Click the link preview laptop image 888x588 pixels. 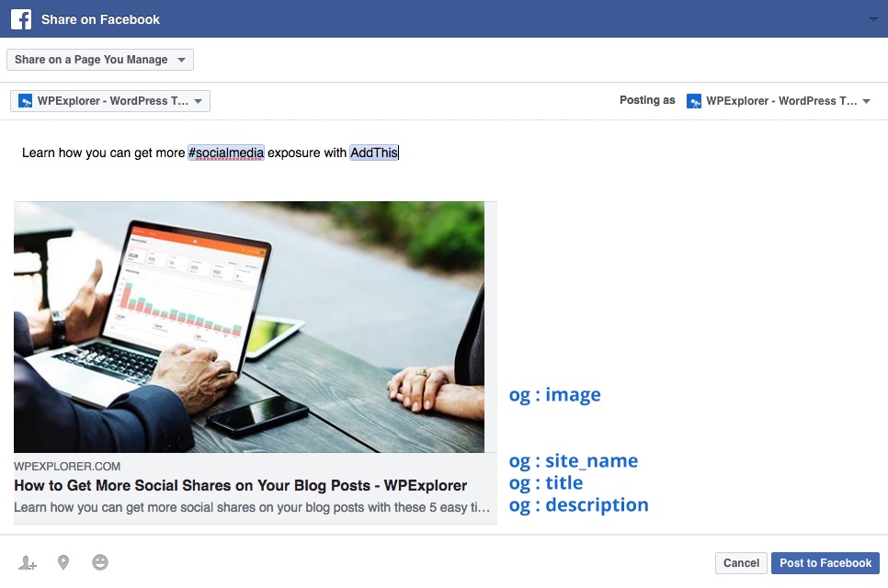click(x=249, y=327)
